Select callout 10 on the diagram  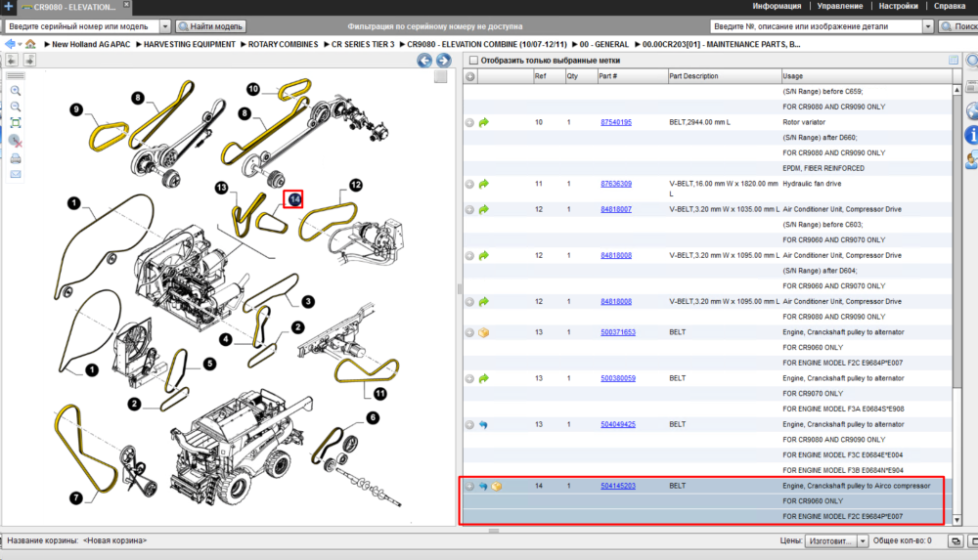tap(252, 89)
